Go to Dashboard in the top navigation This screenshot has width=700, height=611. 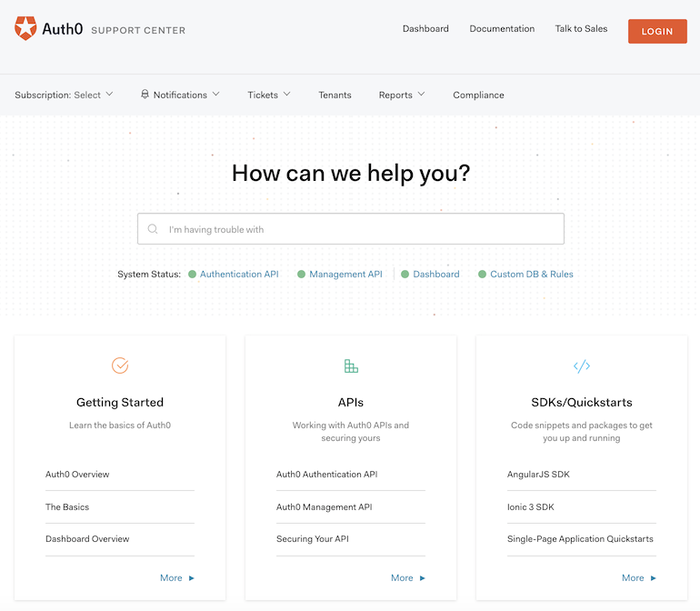(425, 28)
